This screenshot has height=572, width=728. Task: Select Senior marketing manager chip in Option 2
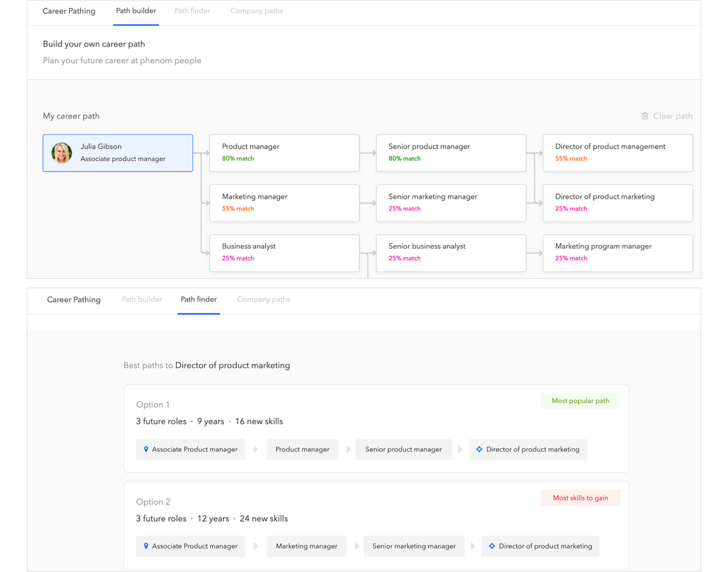pyautogui.click(x=414, y=546)
